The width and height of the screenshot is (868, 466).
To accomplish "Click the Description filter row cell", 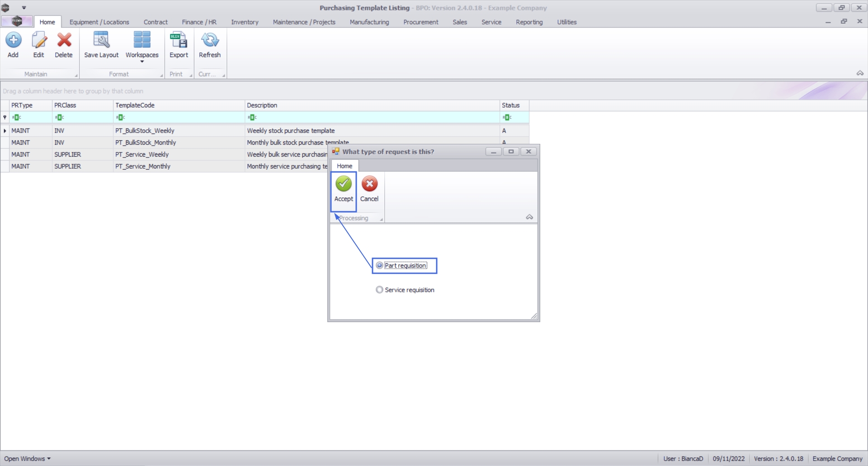I will tap(372, 118).
